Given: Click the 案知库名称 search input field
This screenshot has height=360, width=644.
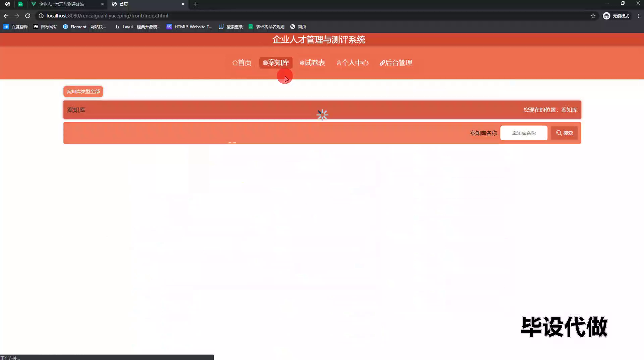Looking at the screenshot, I should (x=524, y=133).
